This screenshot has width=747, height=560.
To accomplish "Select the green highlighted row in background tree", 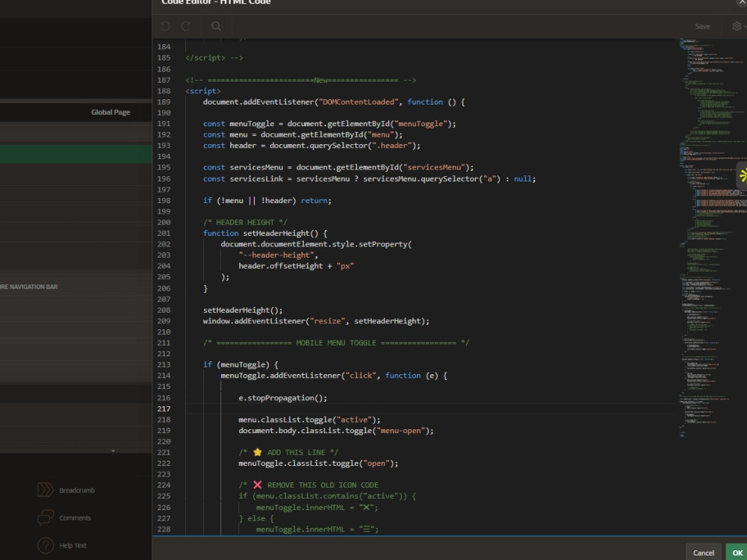I will point(75,155).
